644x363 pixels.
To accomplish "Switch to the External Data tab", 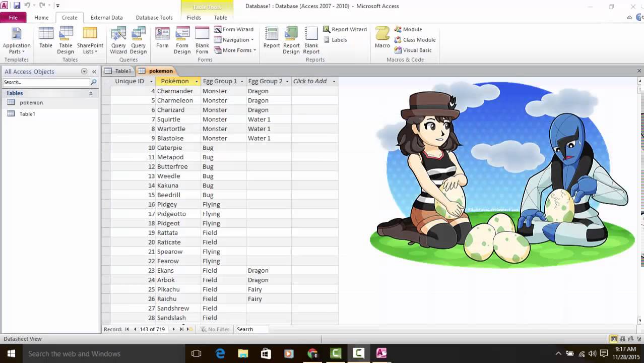I will click(x=106, y=18).
